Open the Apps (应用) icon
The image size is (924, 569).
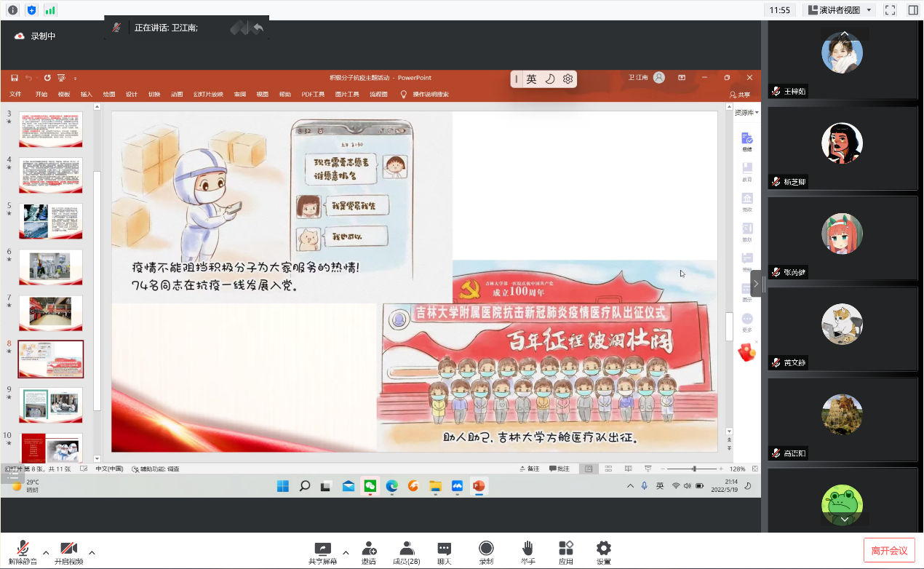[x=566, y=549]
